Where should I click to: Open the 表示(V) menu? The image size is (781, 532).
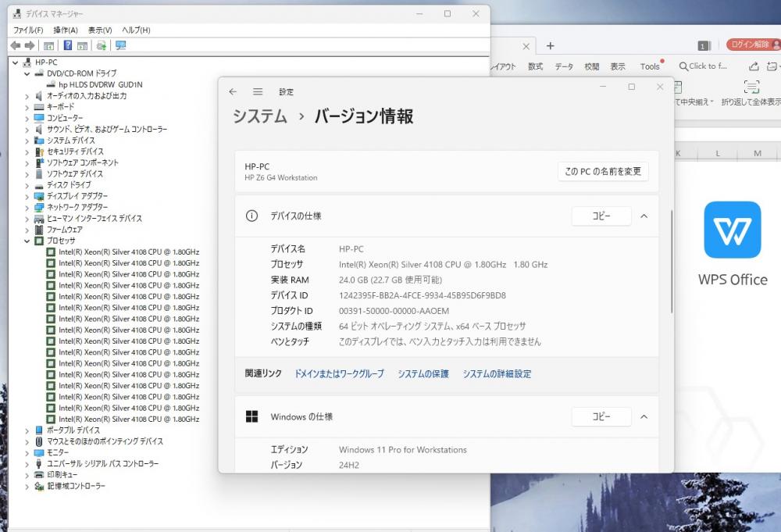100,30
